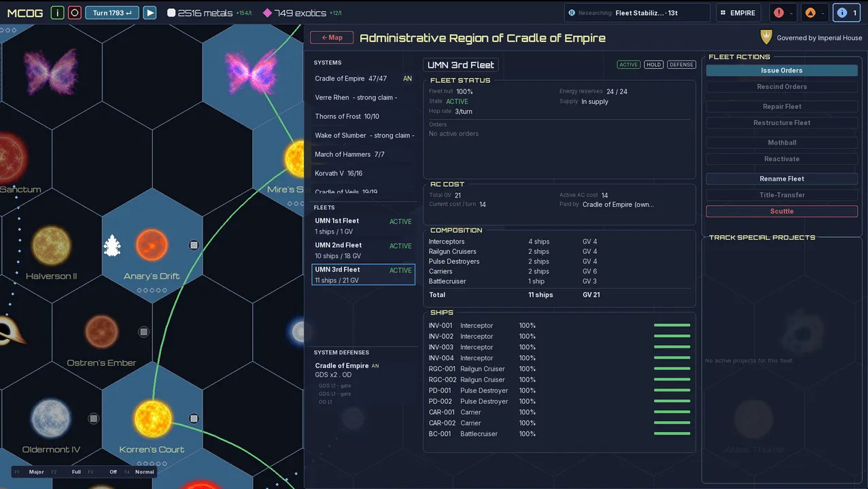
Task: Return to Map view
Action: [x=332, y=37]
